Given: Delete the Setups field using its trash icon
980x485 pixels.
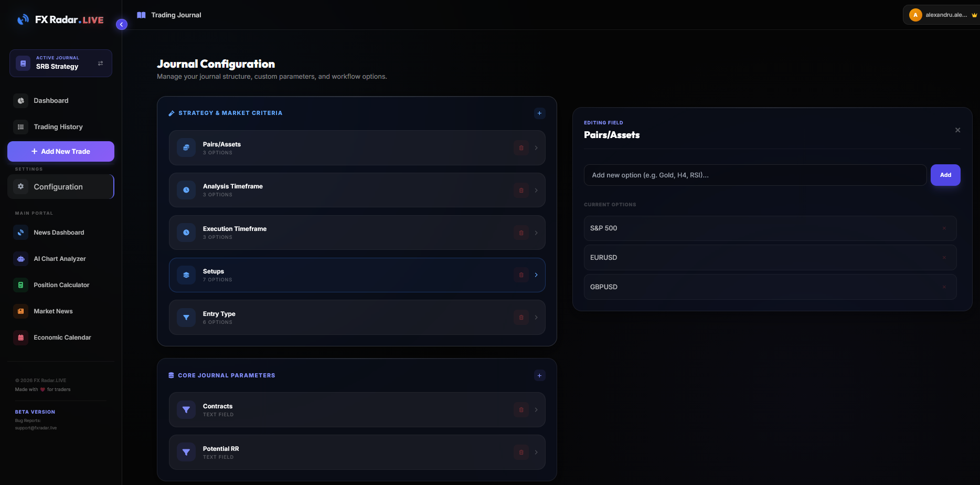Looking at the screenshot, I should tap(521, 275).
